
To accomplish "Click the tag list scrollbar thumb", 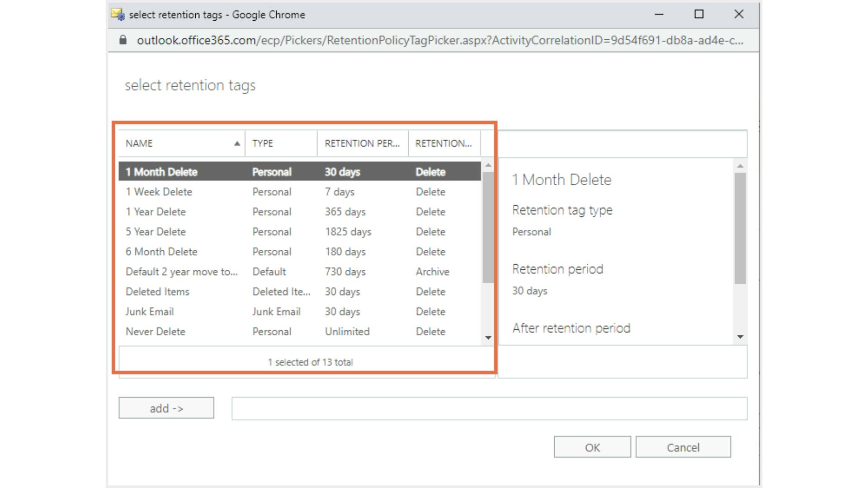I will click(488, 227).
